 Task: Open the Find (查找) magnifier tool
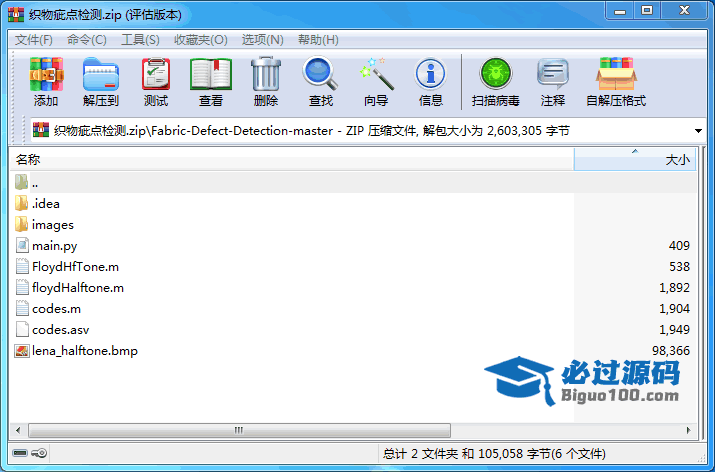(x=321, y=73)
